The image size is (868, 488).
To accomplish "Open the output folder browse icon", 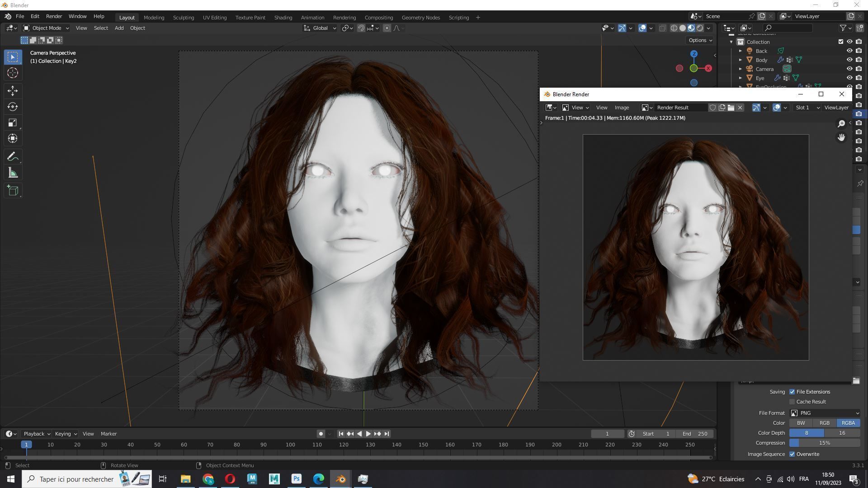I will pyautogui.click(x=856, y=381).
